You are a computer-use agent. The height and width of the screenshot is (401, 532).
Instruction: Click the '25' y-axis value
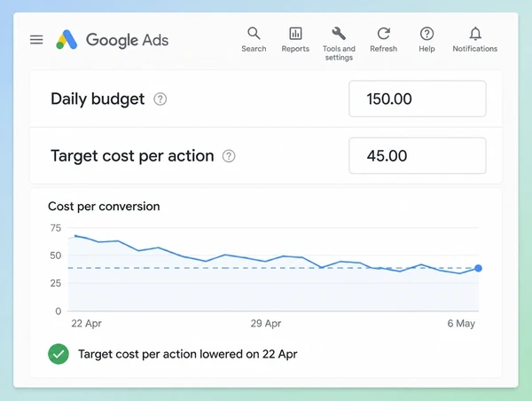(56, 283)
